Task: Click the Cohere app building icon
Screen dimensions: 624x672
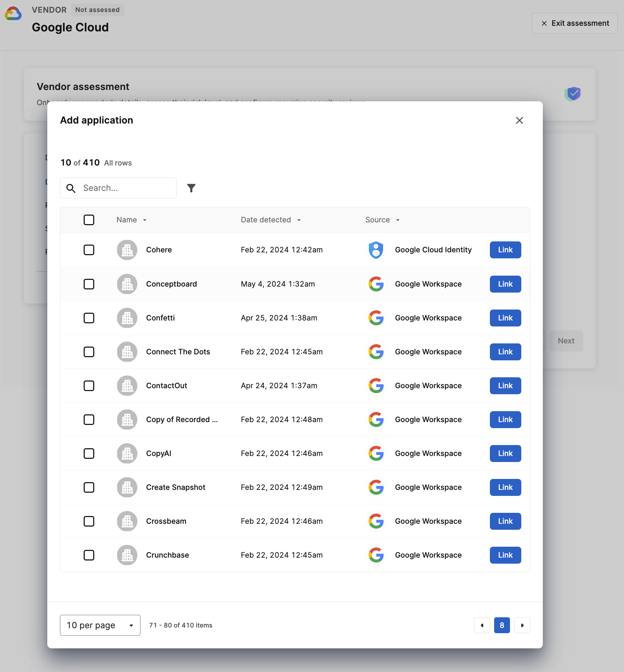Action: (127, 250)
